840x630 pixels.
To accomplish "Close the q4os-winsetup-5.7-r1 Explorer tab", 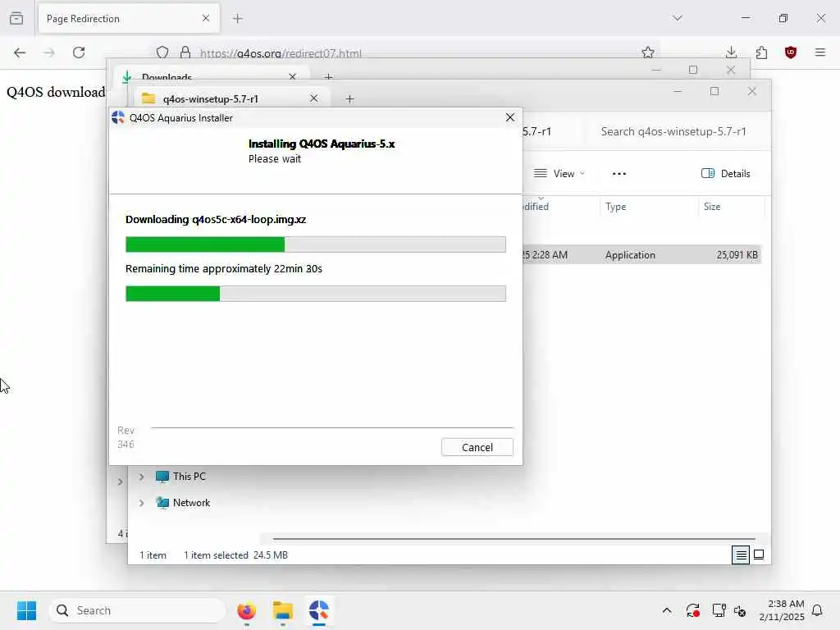I will pyautogui.click(x=314, y=98).
